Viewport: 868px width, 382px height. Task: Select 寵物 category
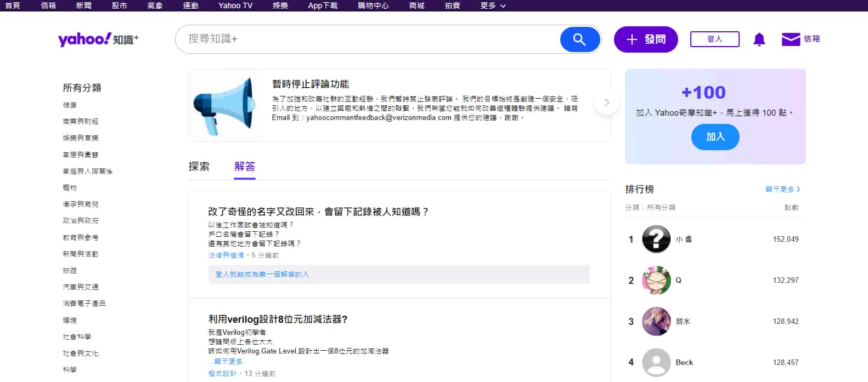click(x=70, y=187)
